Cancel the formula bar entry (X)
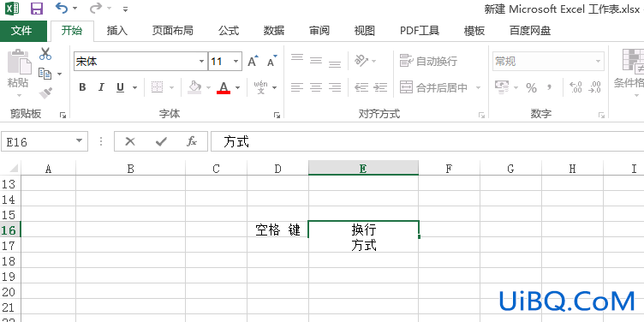 pyautogui.click(x=130, y=141)
